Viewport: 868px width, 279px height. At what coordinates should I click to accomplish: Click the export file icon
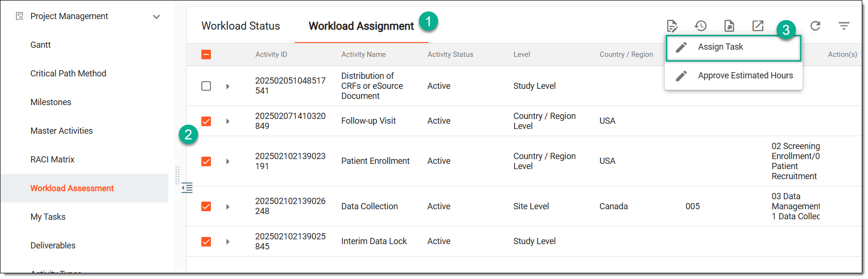(x=729, y=26)
